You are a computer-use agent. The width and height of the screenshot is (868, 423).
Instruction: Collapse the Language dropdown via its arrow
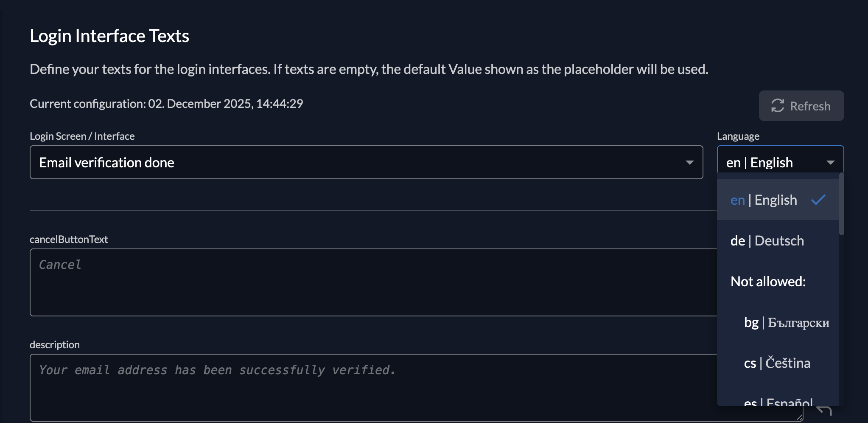point(830,163)
